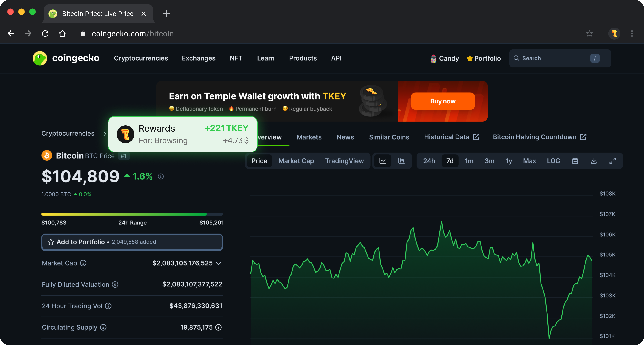Viewport: 644px width, 345px height.
Task: Click the Bitcoin coin logo
Action: coord(47,156)
